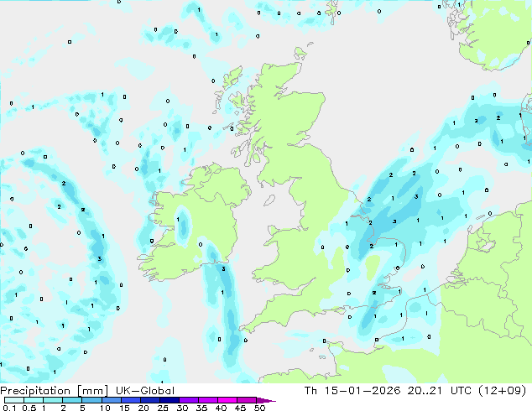This screenshot has height=411, width=532.
Task: Click the 25–30 mm navy legend swatch
Action: coord(169,400)
